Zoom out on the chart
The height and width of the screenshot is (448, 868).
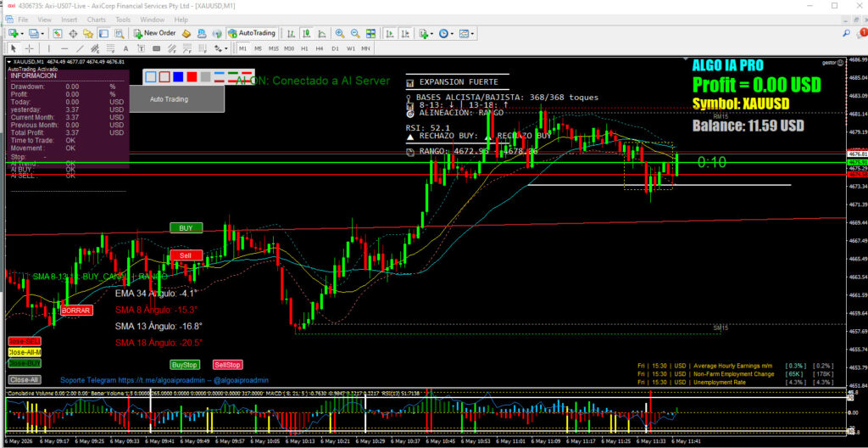[x=355, y=33]
